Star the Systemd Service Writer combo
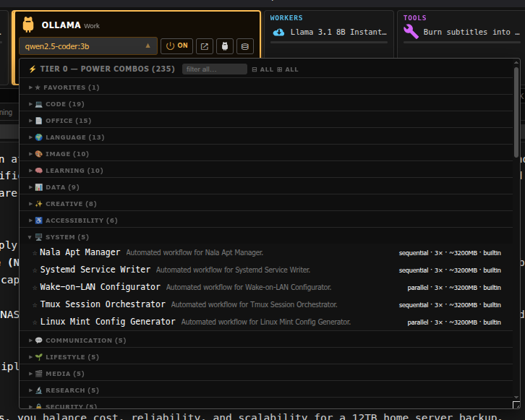The width and height of the screenshot is (525, 420). pos(35,270)
